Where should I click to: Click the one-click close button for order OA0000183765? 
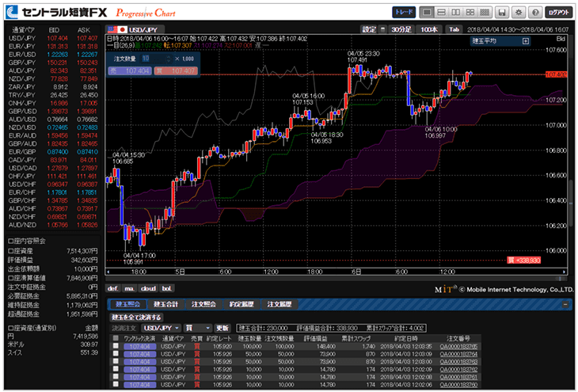tap(139, 346)
